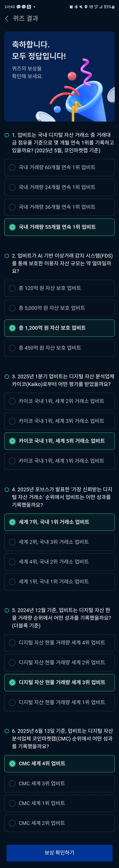
Task: Tap the first chat notification icon
Action: click(x=19, y=7)
